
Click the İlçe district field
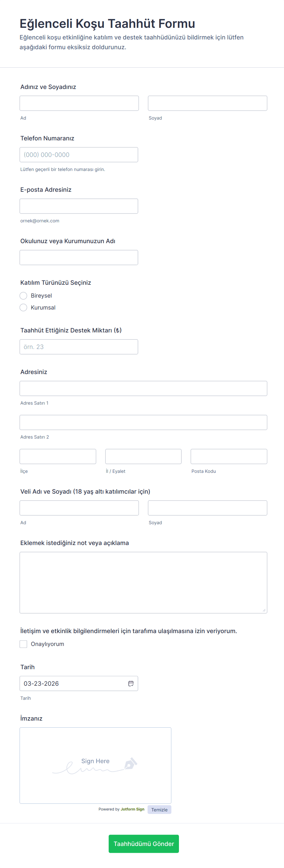[x=58, y=456]
